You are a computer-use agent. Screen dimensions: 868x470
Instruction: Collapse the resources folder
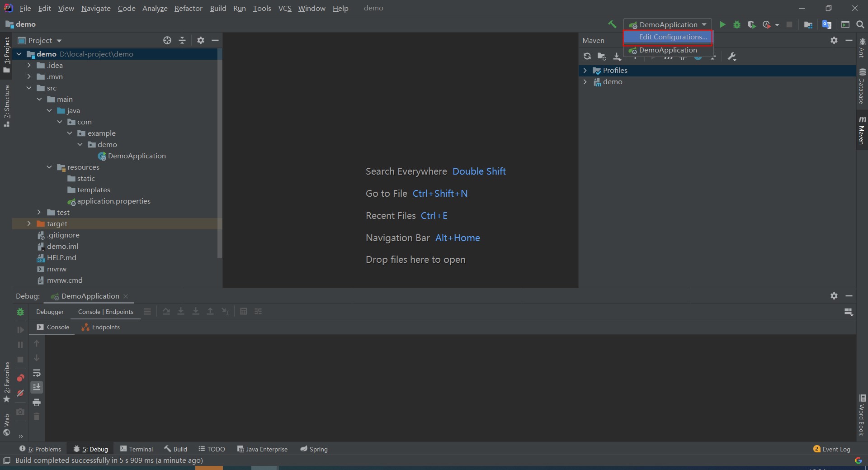click(x=49, y=167)
